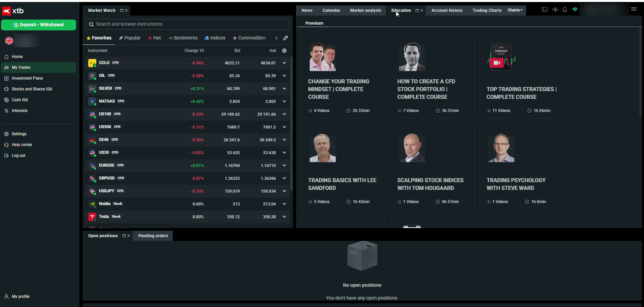Open the Account history tab

tap(447, 10)
